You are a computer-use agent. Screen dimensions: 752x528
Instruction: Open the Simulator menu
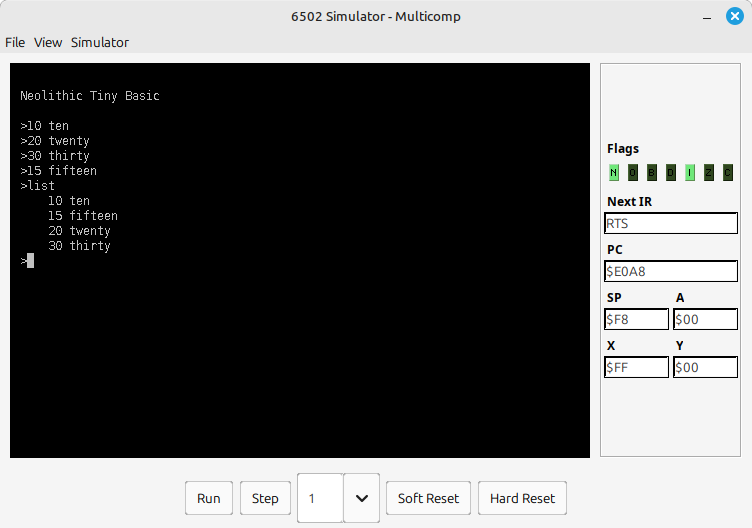[99, 42]
